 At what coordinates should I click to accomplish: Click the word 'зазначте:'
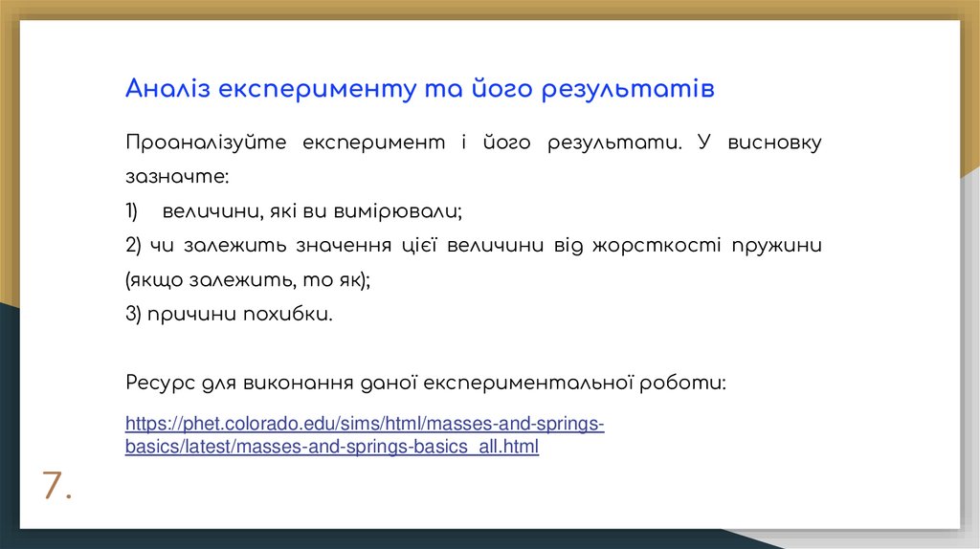pyautogui.click(x=177, y=177)
